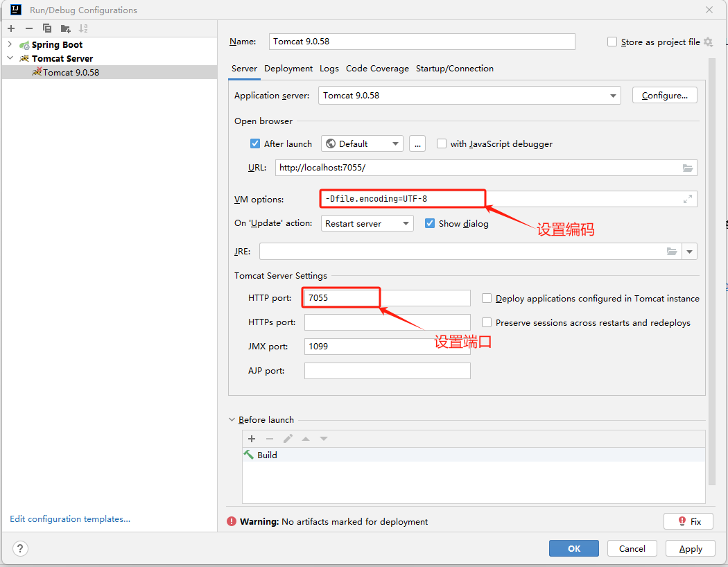This screenshot has width=728, height=567.
Task: Click into the HTTPs port field
Action: tap(387, 322)
